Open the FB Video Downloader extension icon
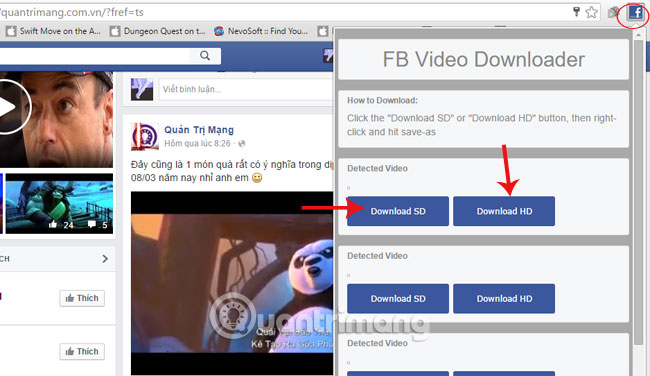 [x=635, y=13]
